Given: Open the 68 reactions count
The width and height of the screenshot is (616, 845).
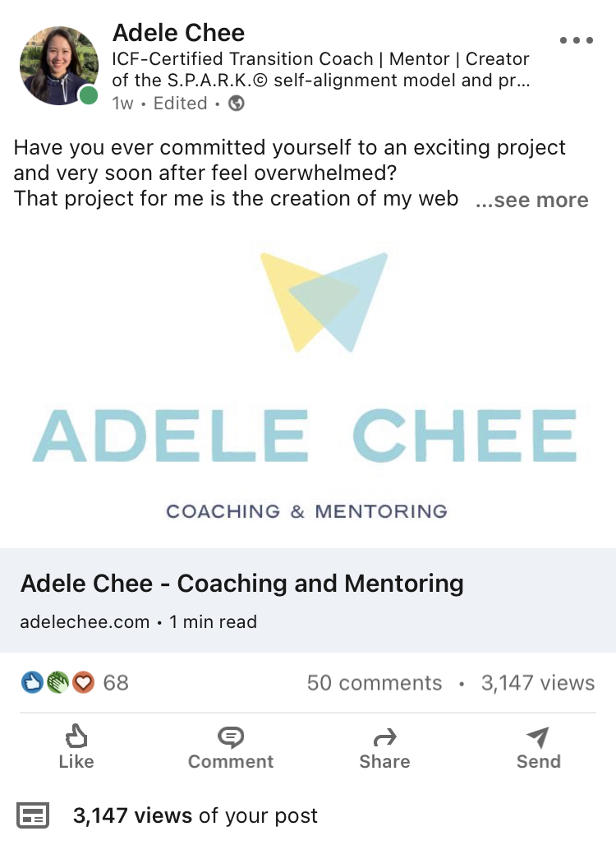Looking at the screenshot, I should coord(116,683).
